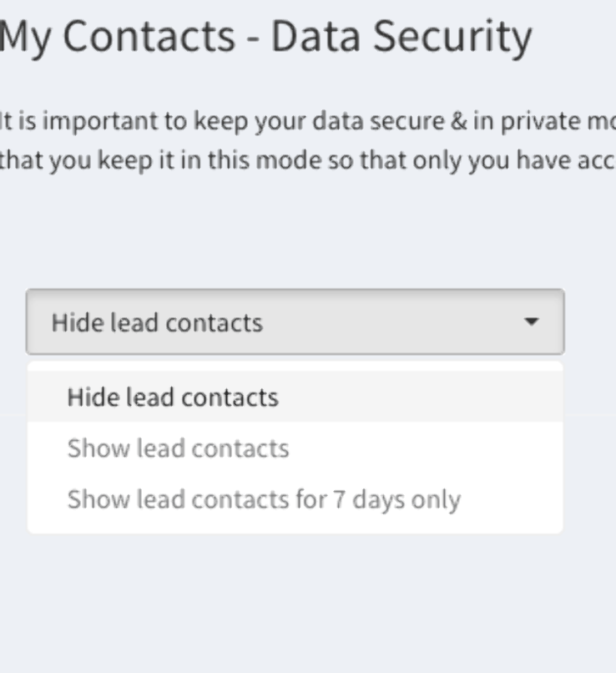Choose 'Show lead contacts for 7 days only'
616x673 pixels.
tap(295, 499)
